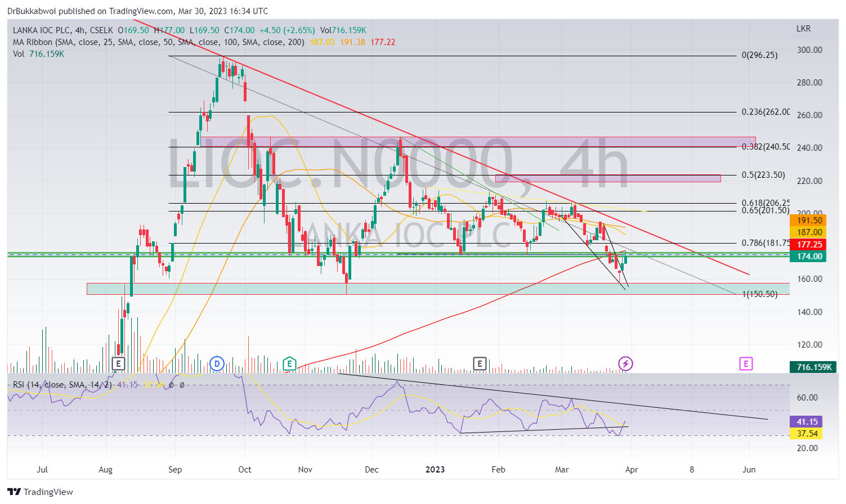
Task: Click the 191.38 MA ribbon value
Action: (x=352, y=42)
